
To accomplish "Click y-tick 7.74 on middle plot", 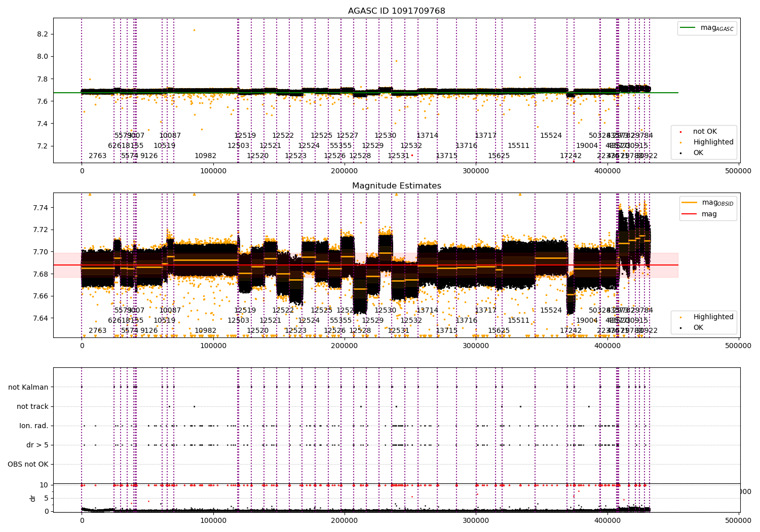I will tap(41, 208).
